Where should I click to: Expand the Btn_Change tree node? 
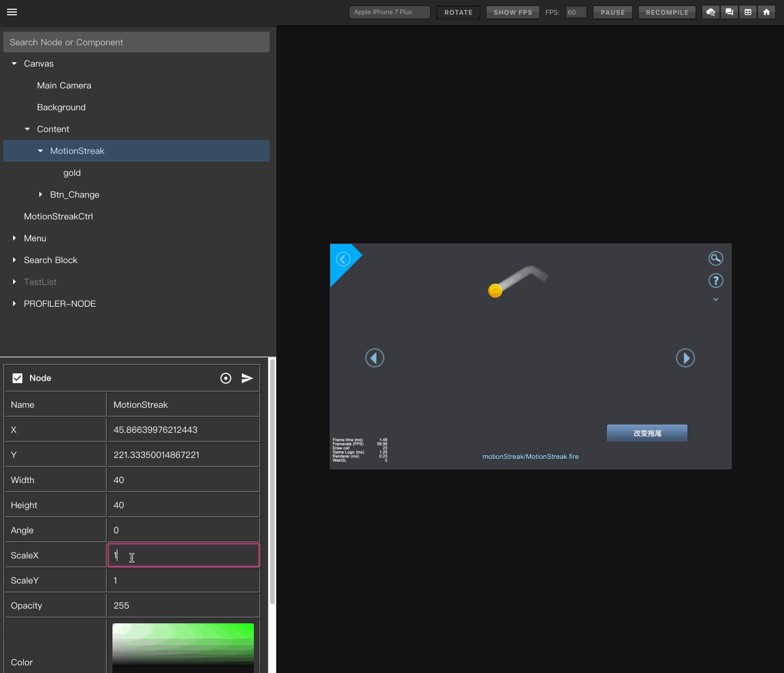(40, 195)
